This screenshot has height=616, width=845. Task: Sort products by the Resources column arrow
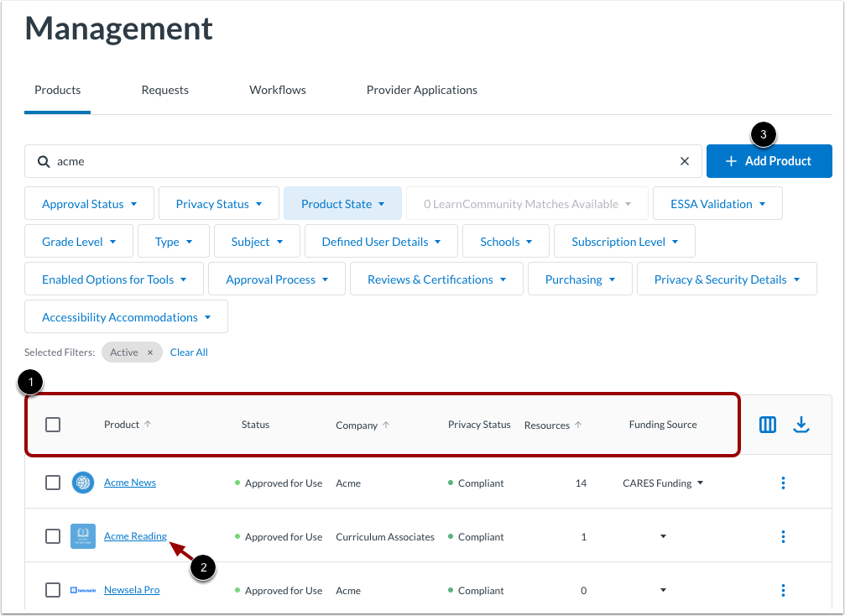pos(577,425)
